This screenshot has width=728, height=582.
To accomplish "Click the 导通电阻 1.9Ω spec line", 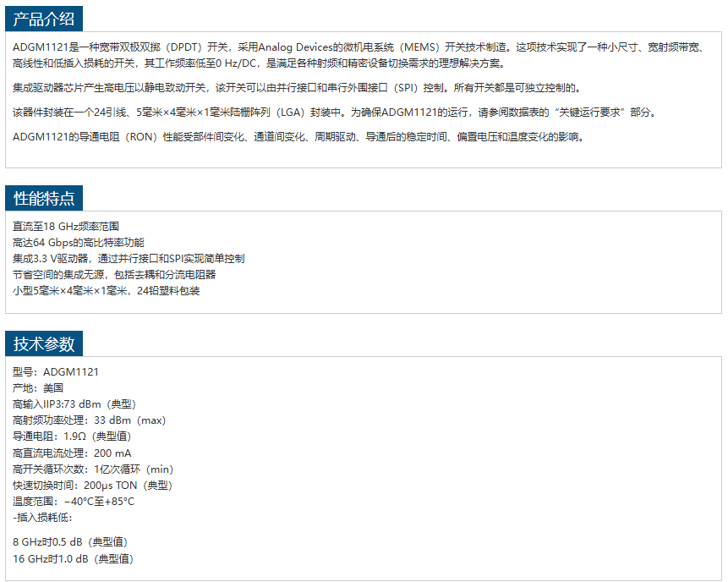I will 72,436.
